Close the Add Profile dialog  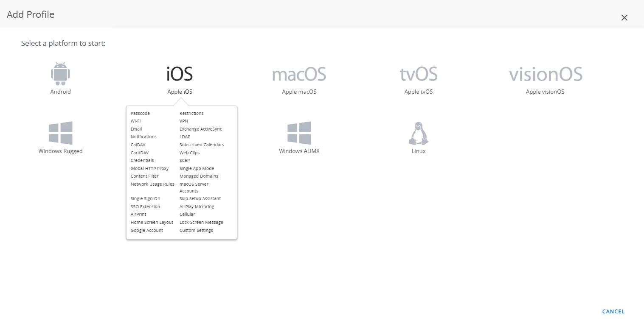click(624, 17)
